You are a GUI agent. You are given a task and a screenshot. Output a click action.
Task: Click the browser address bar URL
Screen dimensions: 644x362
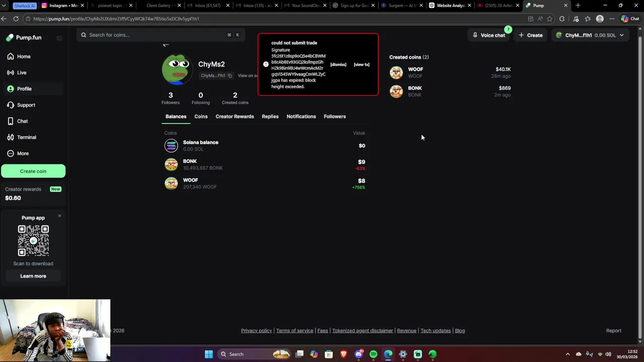(116, 19)
